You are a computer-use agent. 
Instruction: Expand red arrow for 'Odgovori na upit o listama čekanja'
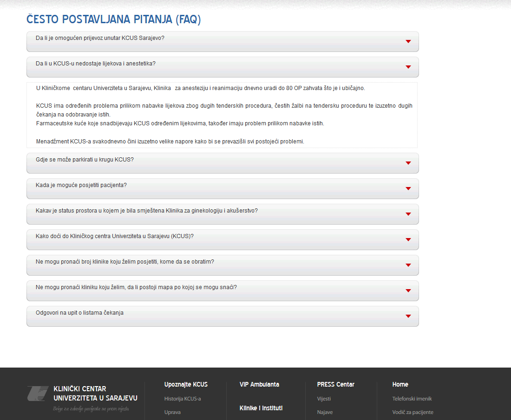coord(408,316)
